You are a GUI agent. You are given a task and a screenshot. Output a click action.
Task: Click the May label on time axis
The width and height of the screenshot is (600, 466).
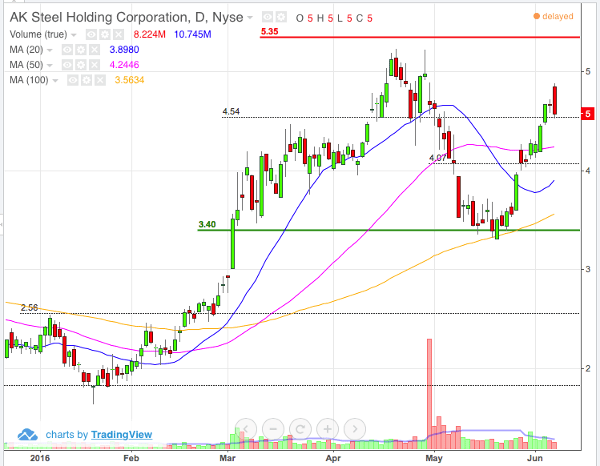tap(434, 458)
